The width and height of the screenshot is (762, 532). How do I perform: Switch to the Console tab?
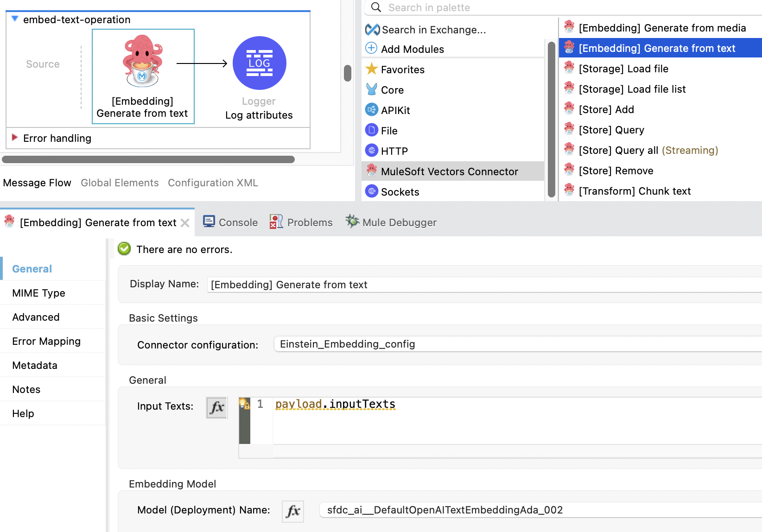230,222
